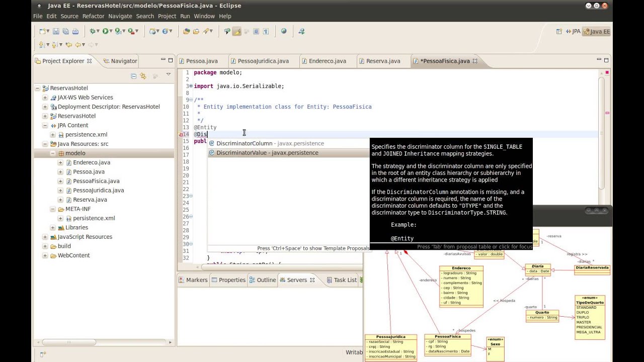Expand the WebContent folder
This screenshot has height=362, width=644.
45,255
